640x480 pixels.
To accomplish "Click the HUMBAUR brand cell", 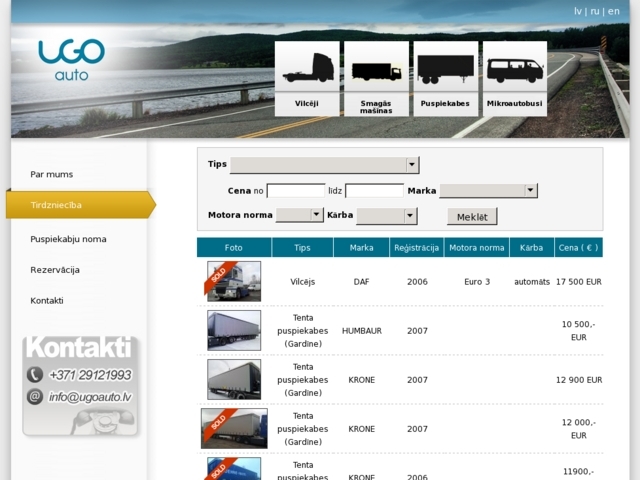I will [362, 331].
